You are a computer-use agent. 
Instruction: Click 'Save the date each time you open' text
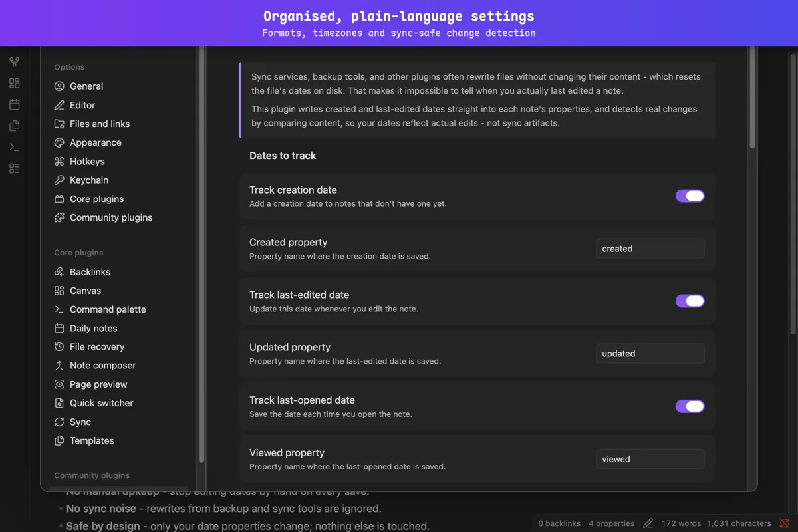331,414
